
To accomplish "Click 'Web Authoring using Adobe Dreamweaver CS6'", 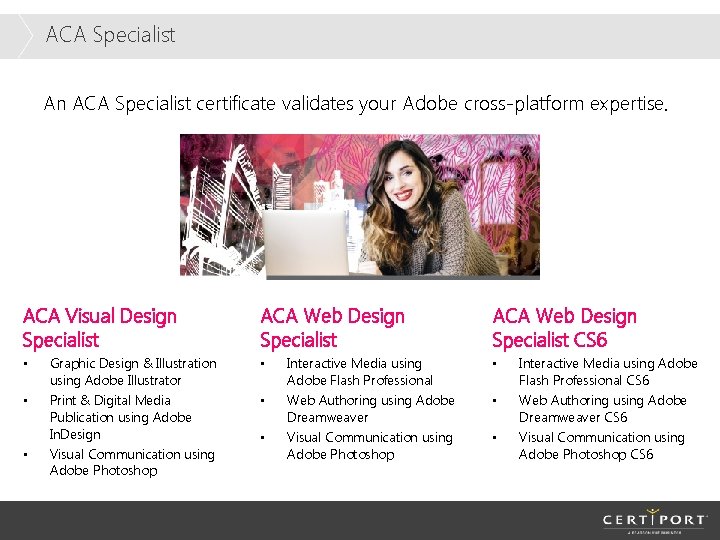I will [x=602, y=409].
